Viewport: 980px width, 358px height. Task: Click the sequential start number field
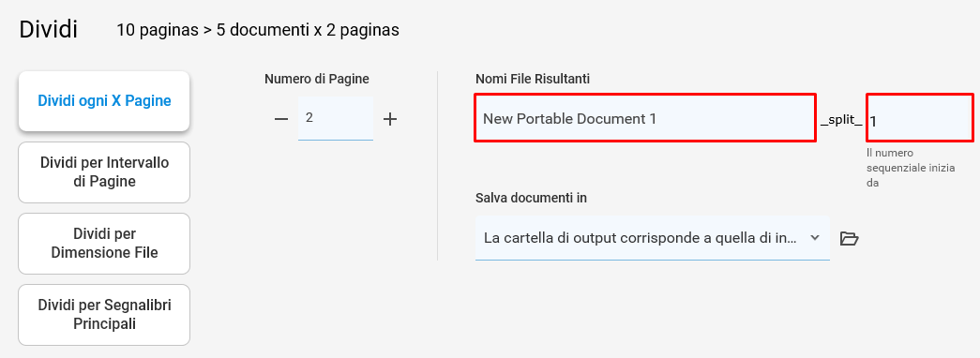tap(919, 118)
